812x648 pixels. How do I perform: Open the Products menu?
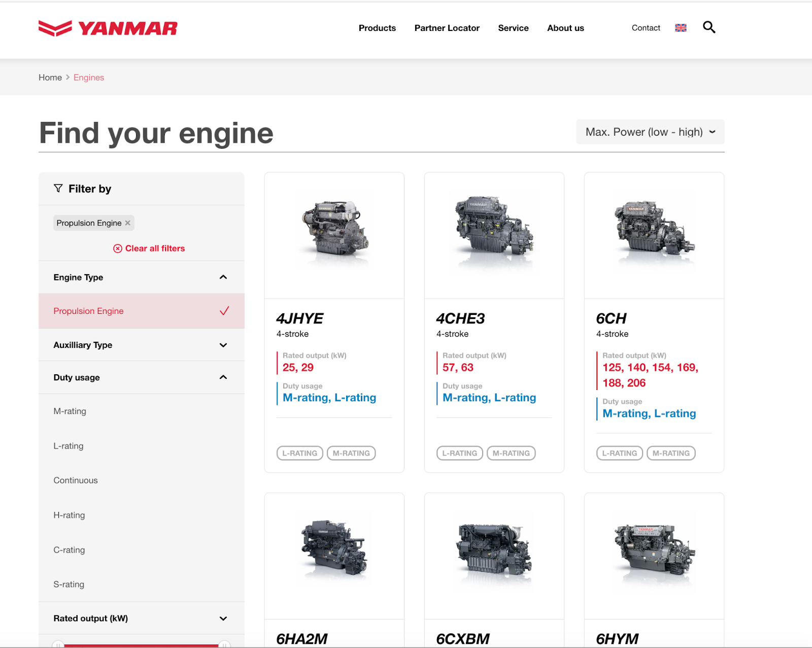377,28
